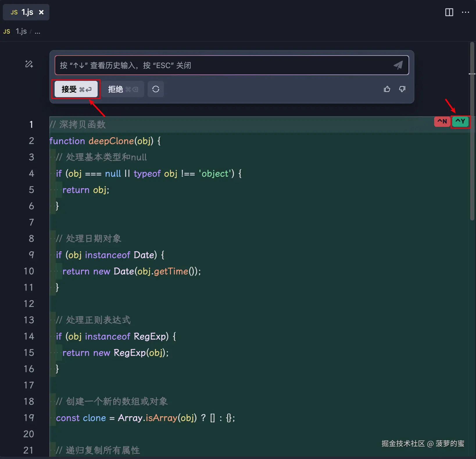Click the getTime method call

[x=171, y=271]
